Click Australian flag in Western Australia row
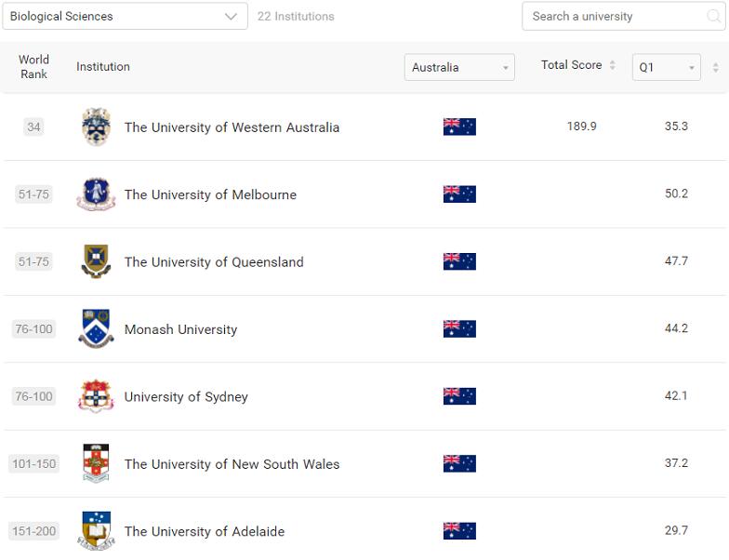The image size is (729, 560). pyautogui.click(x=459, y=127)
